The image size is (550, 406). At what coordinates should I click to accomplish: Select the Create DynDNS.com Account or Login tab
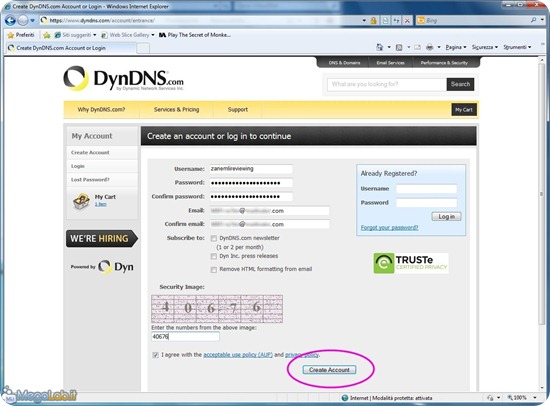click(70, 48)
